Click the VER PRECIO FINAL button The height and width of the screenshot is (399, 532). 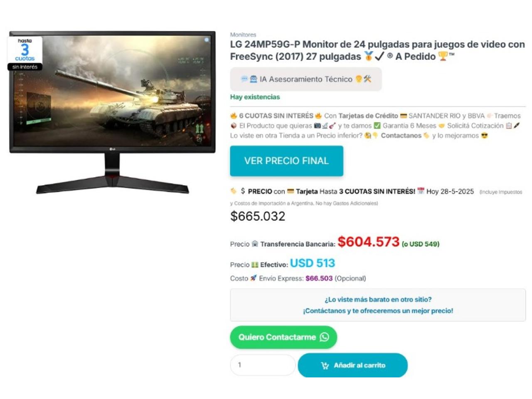(x=287, y=161)
